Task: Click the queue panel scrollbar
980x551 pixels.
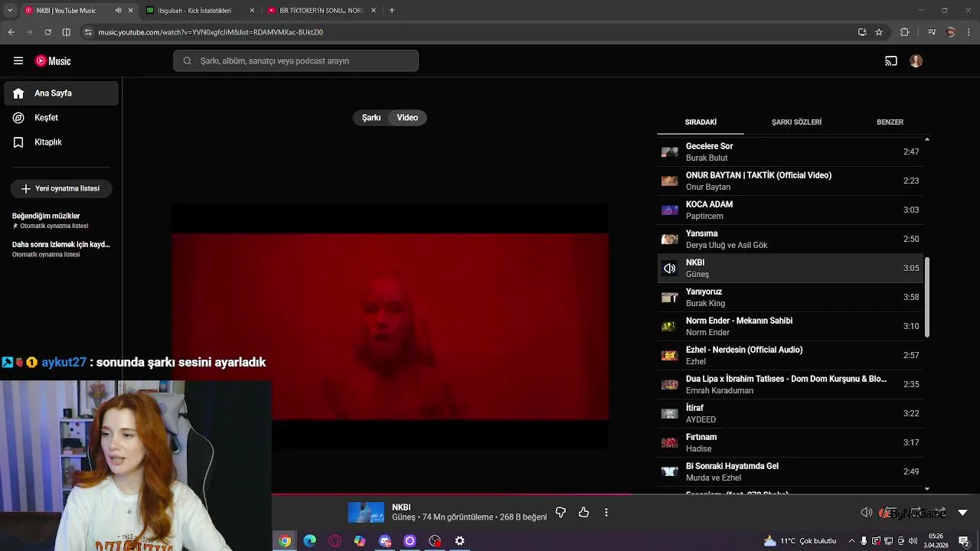Action: [927, 298]
